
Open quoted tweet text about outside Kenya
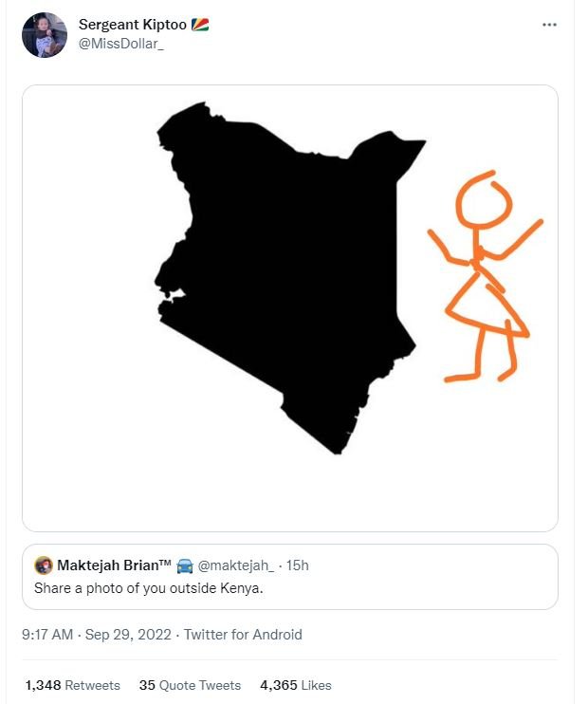[148, 588]
